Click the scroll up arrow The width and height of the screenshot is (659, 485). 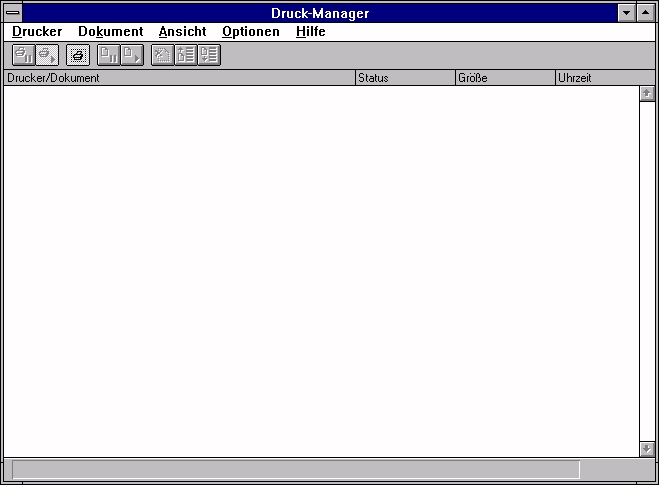[x=647, y=93]
